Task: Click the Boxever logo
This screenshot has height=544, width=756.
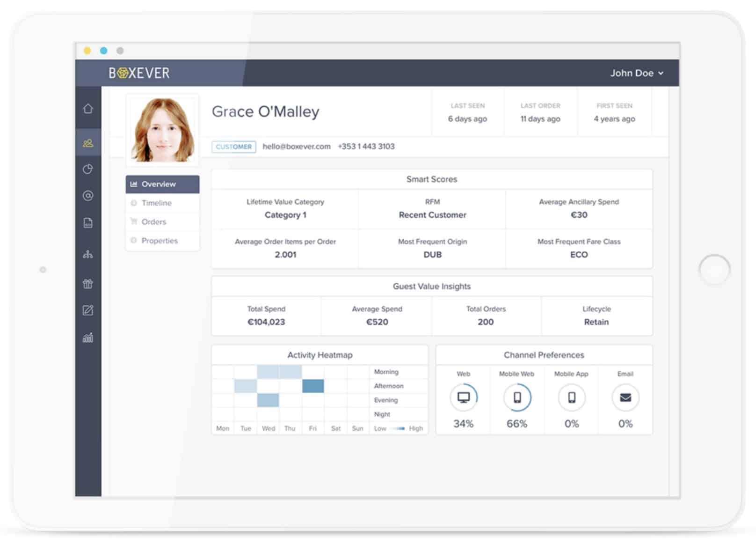Action: point(139,73)
